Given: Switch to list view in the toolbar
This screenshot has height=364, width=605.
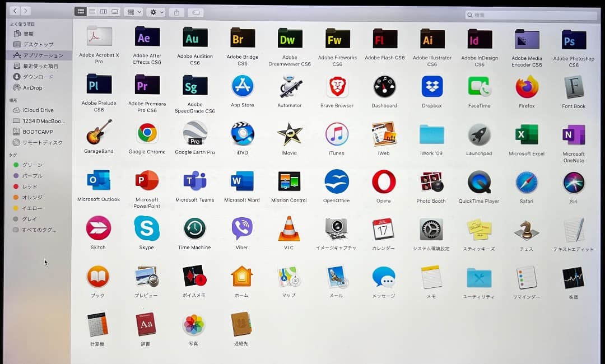Looking at the screenshot, I should 92,11.
